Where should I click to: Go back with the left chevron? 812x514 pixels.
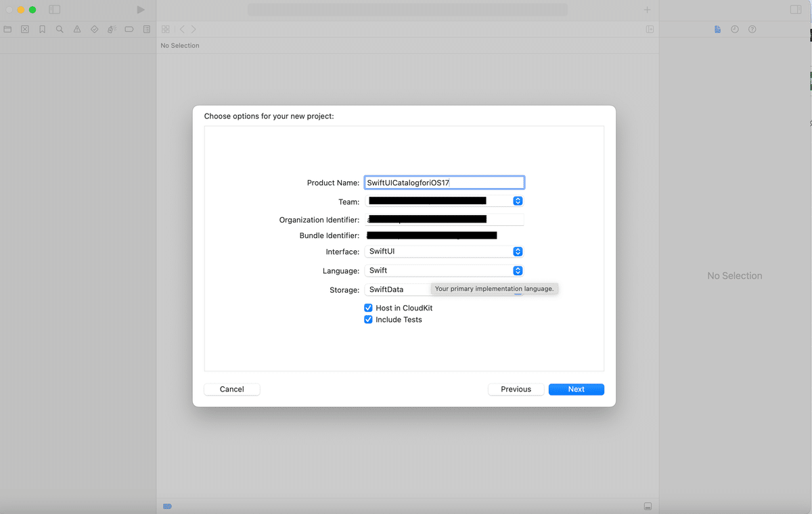click(x=182, y=30)
